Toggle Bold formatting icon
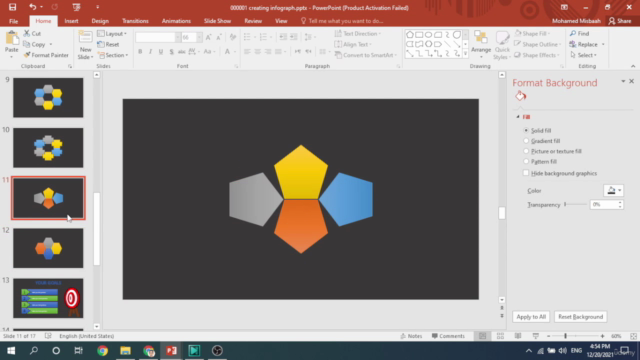 [x=140, y=51]
